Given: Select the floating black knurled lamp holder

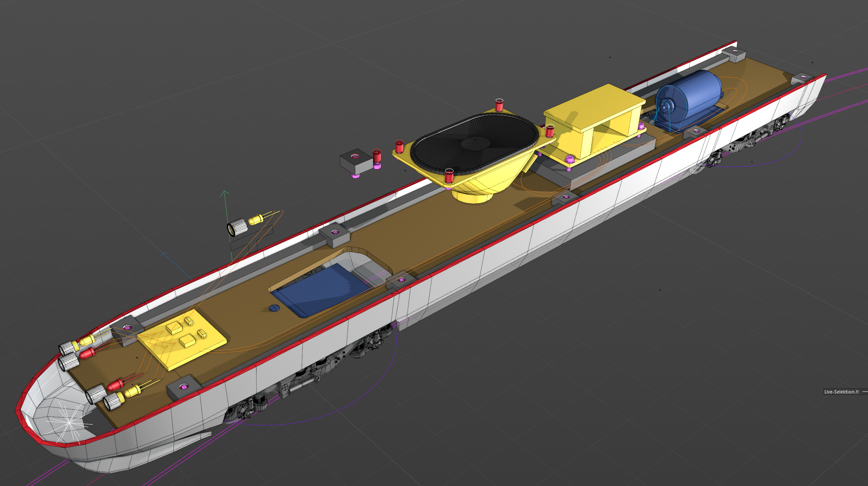Looking at the screenshot, I should point(237,228).
